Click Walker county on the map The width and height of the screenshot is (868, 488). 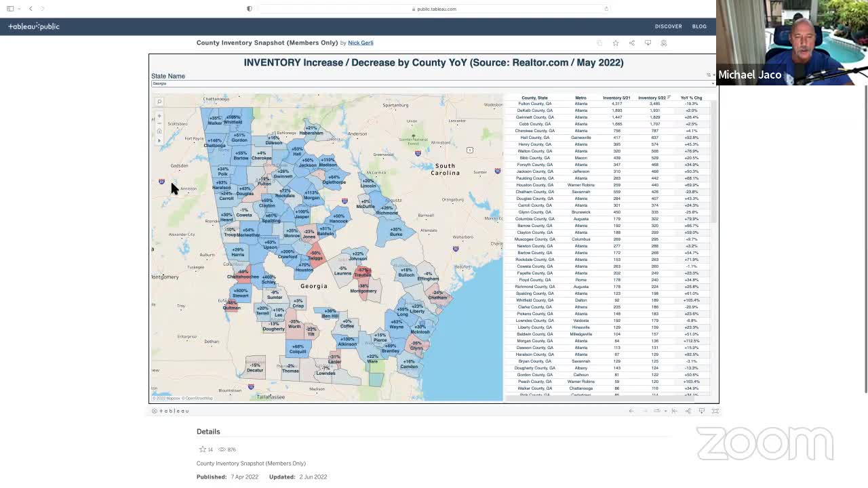tap(214, 122)
